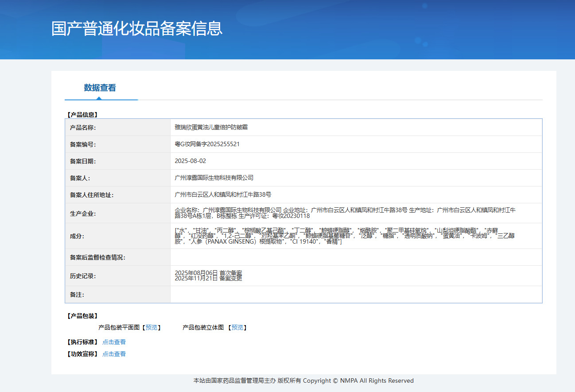Click the filing number 粤G妆网备字2025255521
This screenshot has width=575, height=392.
[207, 144]
